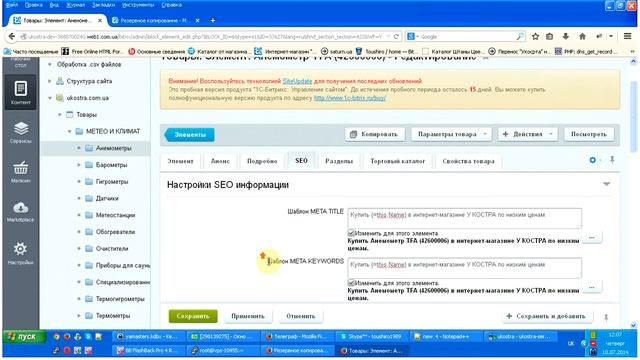
Task: Open the Firefox hamburger menu
Action: (x=628, y=36)
